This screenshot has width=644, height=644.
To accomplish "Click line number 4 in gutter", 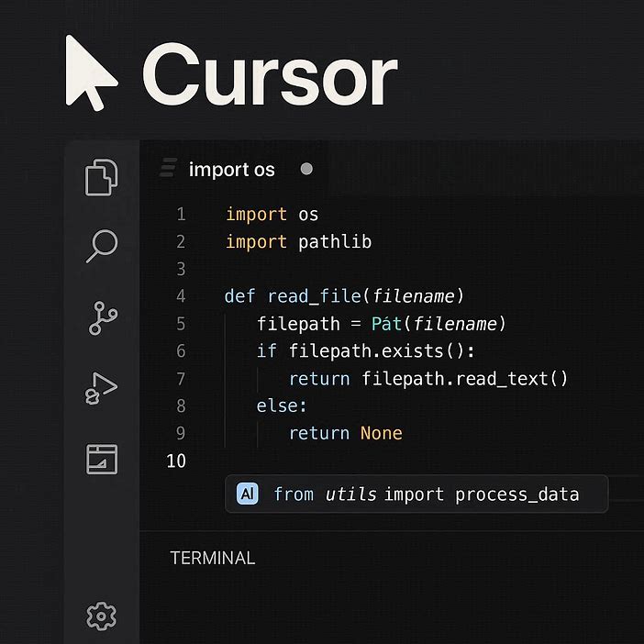I will click(181, 296).
